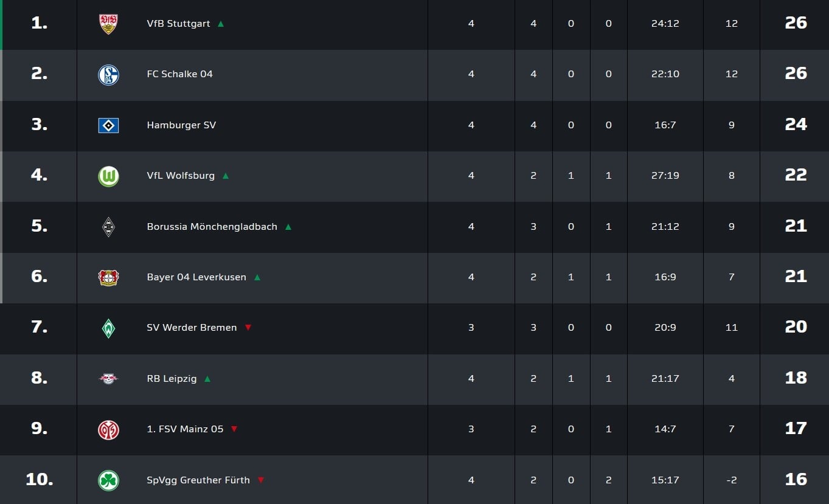Open the FC Schalke 04 team name

point(180,74)
